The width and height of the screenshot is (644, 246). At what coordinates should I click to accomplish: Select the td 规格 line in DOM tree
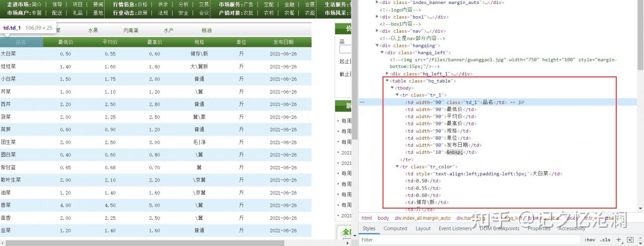[438, 131]
